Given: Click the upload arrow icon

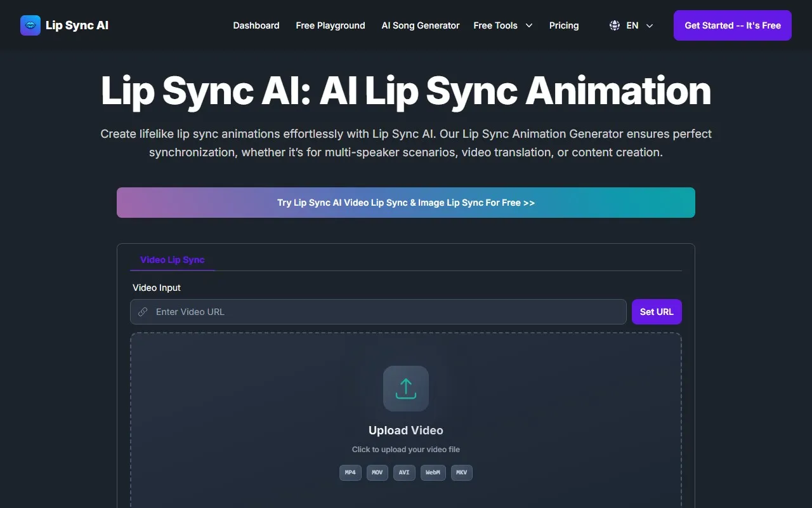Looking at the screenshot, I should click(405, 388).
